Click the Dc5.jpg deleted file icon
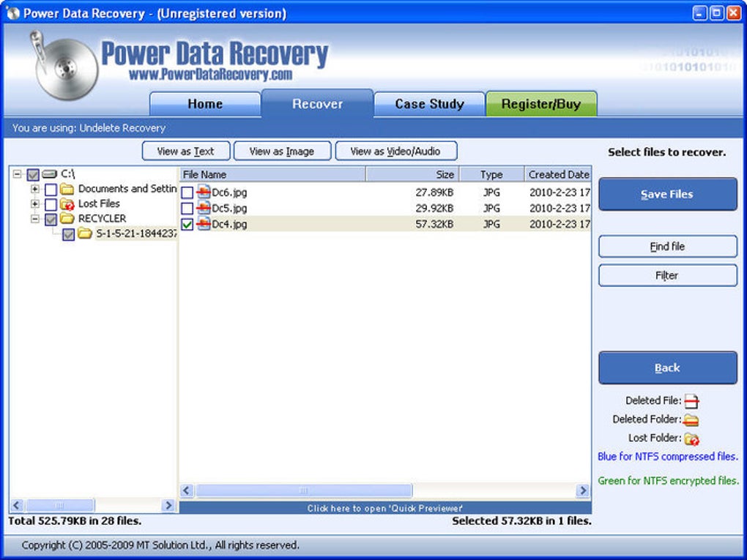This screenshot has width=747, height=560. point(204,208)
